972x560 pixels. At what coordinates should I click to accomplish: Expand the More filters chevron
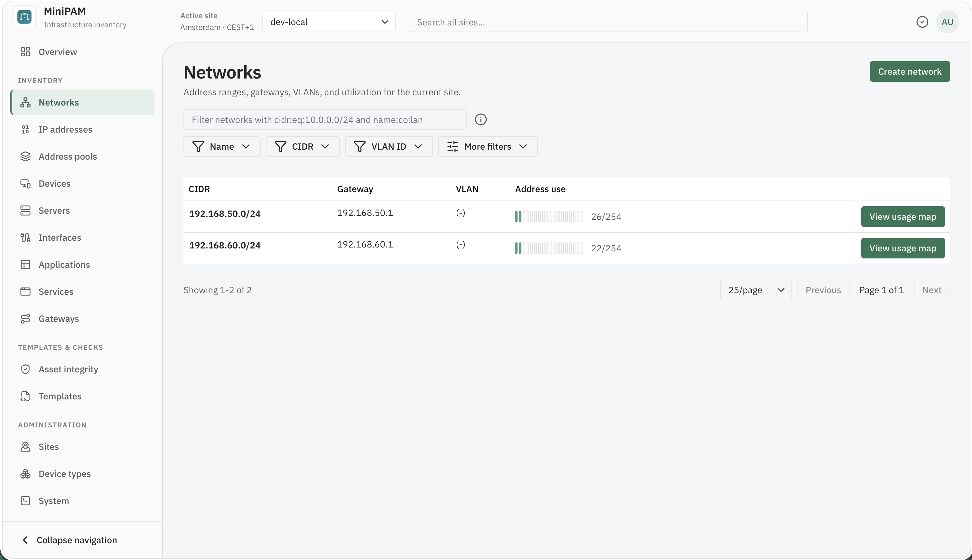523,146
